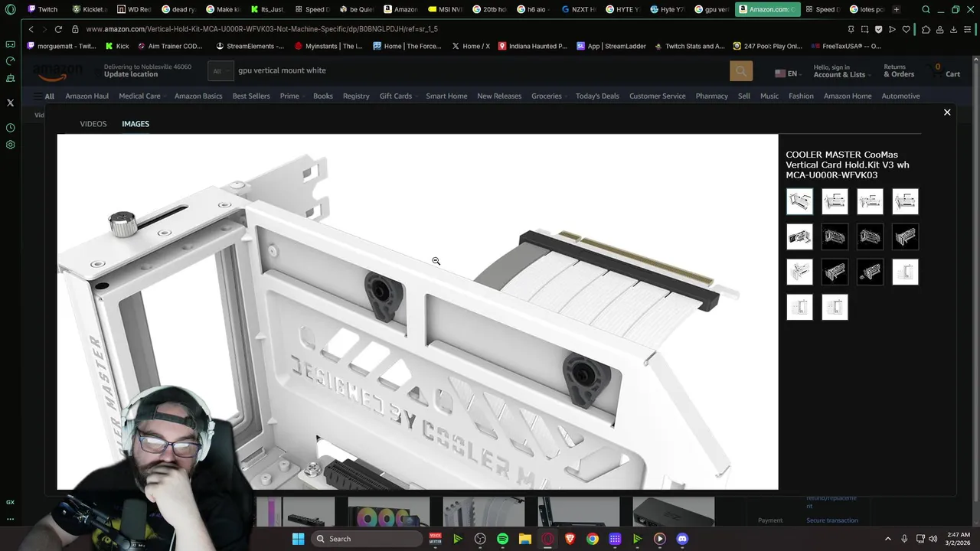Click the taskbar Search box
This screenshot has width=980, height=551.
[x=367, y=539]
